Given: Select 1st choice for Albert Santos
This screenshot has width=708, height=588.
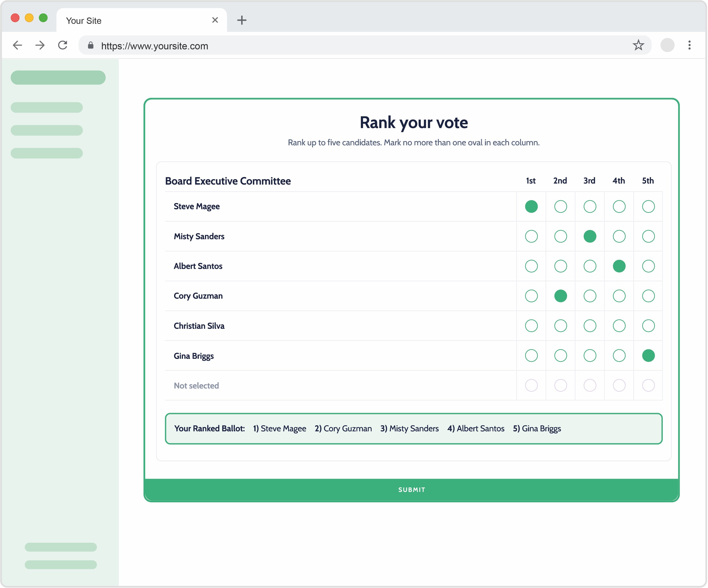Looking at the screenshot, I should pyautogui.click(x=531, y=266).
